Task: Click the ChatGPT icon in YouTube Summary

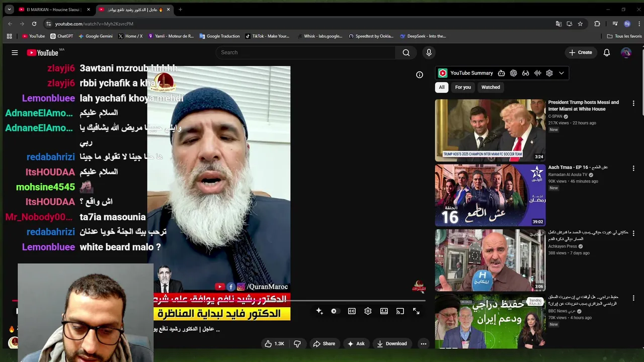Action: pyautogui.click(x=513, y=73)
